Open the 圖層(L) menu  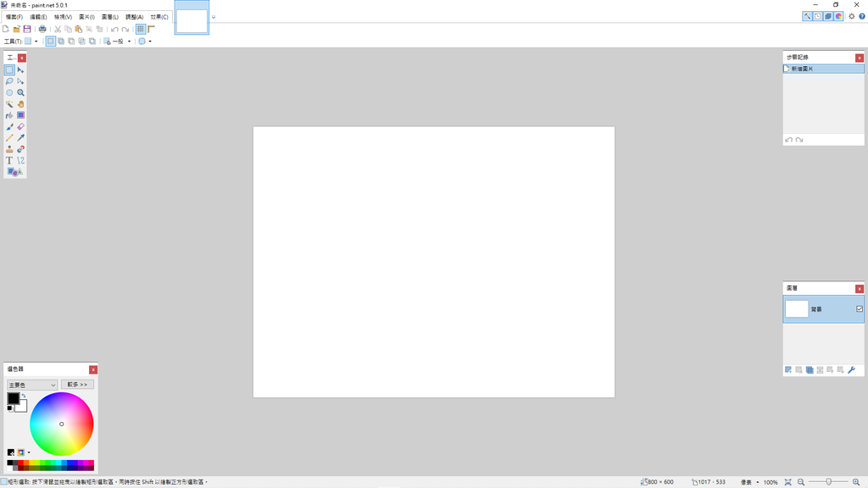(110, 17)
